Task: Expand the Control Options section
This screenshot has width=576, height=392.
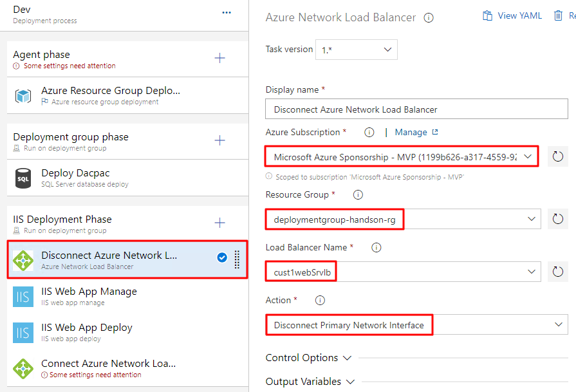Action: (308, 358)
